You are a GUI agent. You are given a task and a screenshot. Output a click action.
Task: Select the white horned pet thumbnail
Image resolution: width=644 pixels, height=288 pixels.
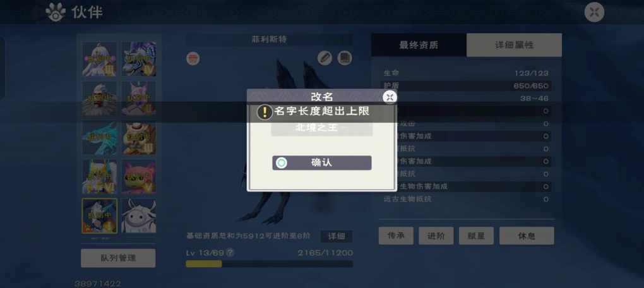(138, 216)
